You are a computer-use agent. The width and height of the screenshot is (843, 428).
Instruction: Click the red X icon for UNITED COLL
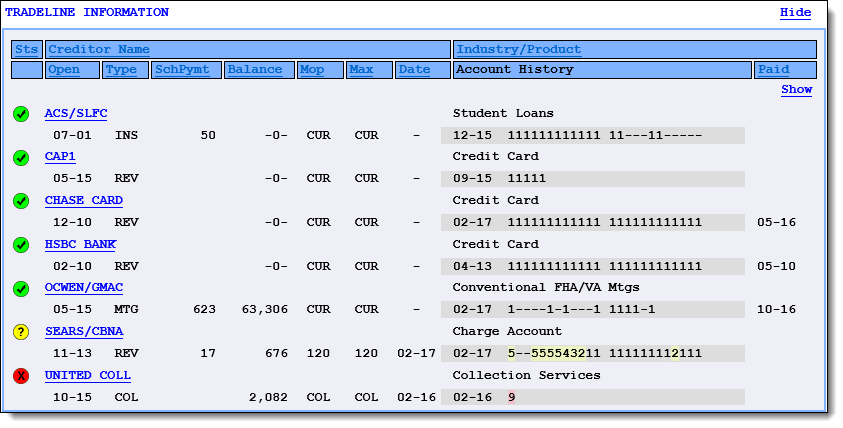(x=21, y=376)
